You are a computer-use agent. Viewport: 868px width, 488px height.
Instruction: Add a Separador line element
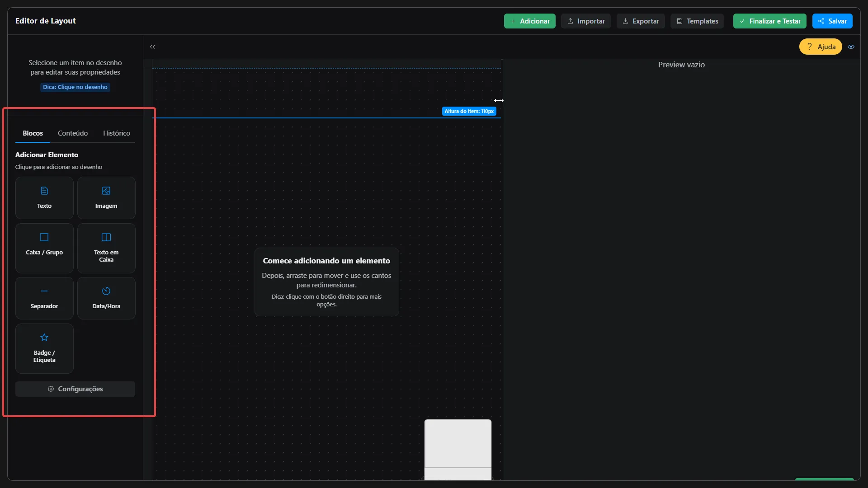[x=44, y=298]
